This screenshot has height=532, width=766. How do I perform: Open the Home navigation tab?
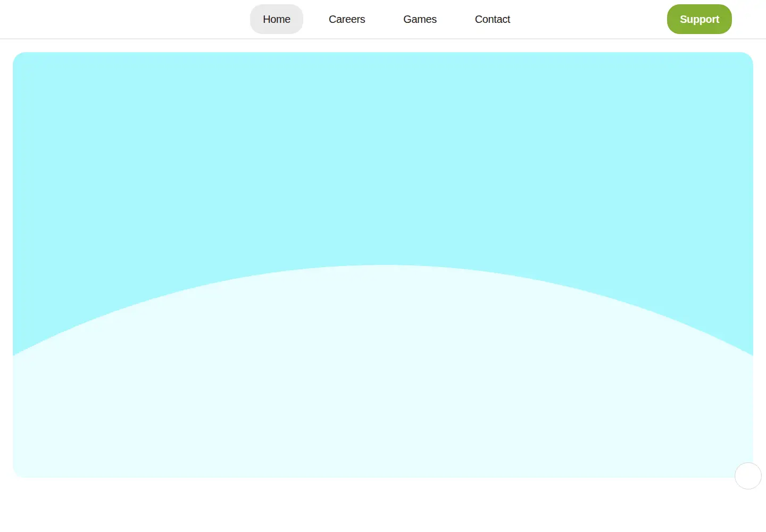[x=277, y=19]
